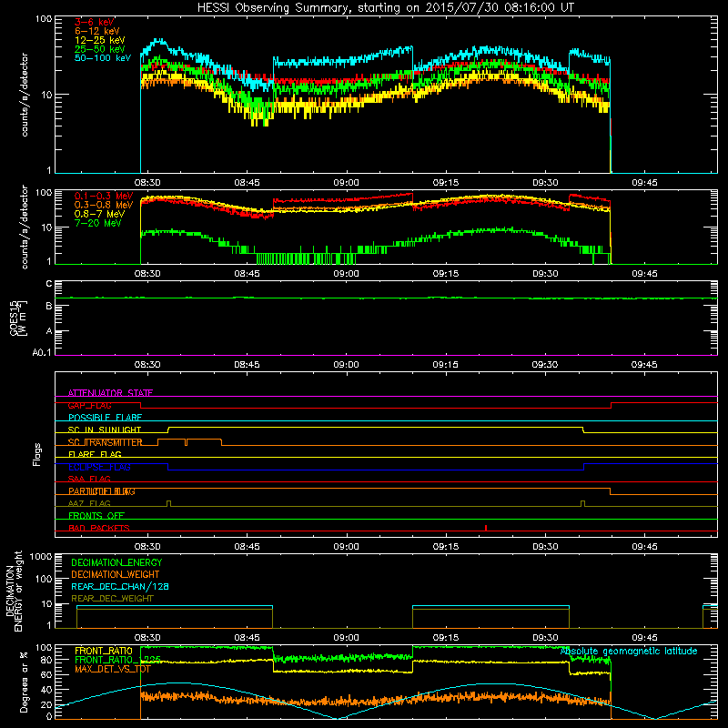Click the 09:45 tick under the decimation plot
The height and width of the screenshot is (728, 728).
[x=644, y=638]
